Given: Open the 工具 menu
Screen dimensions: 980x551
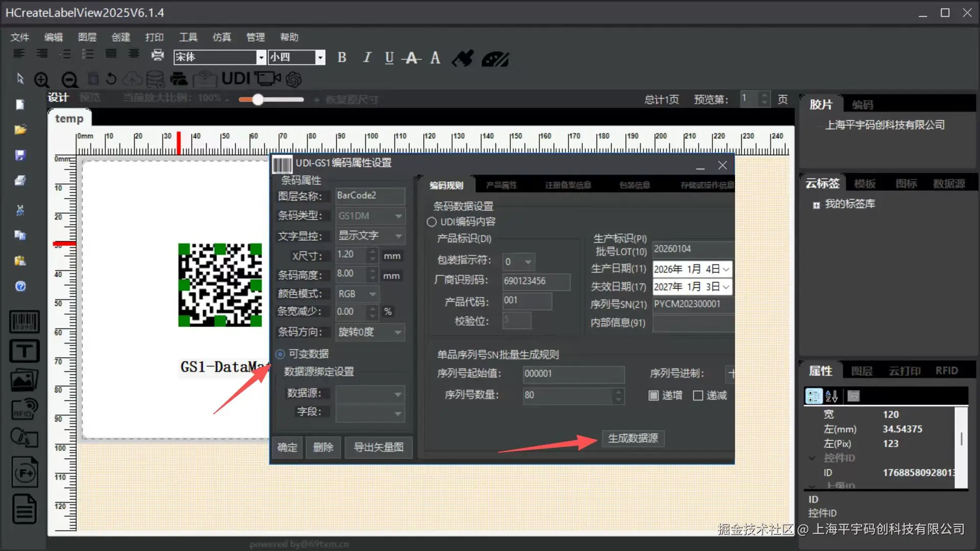Looking at the screenshot, I should click(188, 37).
